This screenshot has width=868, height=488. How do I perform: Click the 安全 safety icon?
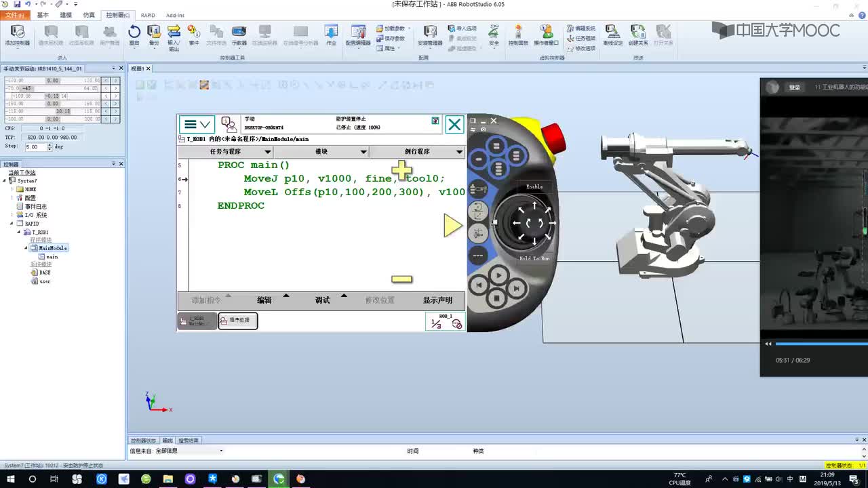494,35
